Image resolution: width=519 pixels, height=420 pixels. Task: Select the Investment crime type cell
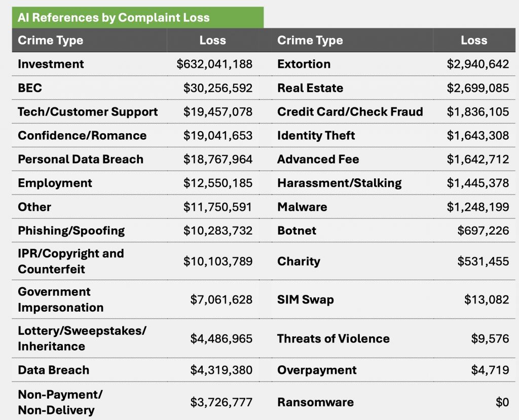click(51, 64)
